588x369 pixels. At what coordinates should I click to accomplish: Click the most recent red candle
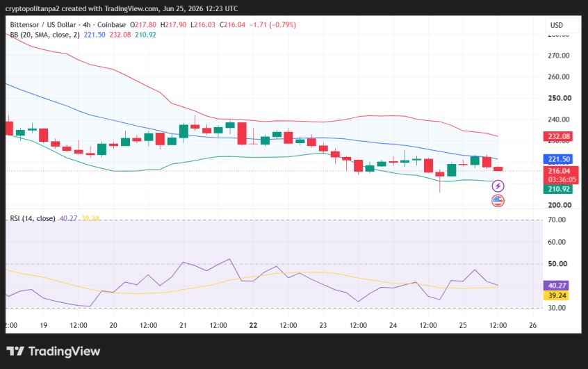click(x=498, y=169)
